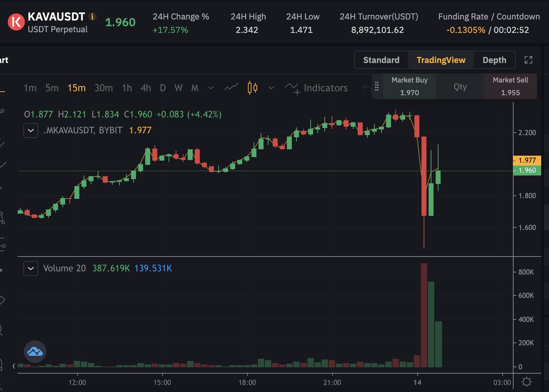
Task: Click Market Sell at 1.955
Action: (510, 86)
